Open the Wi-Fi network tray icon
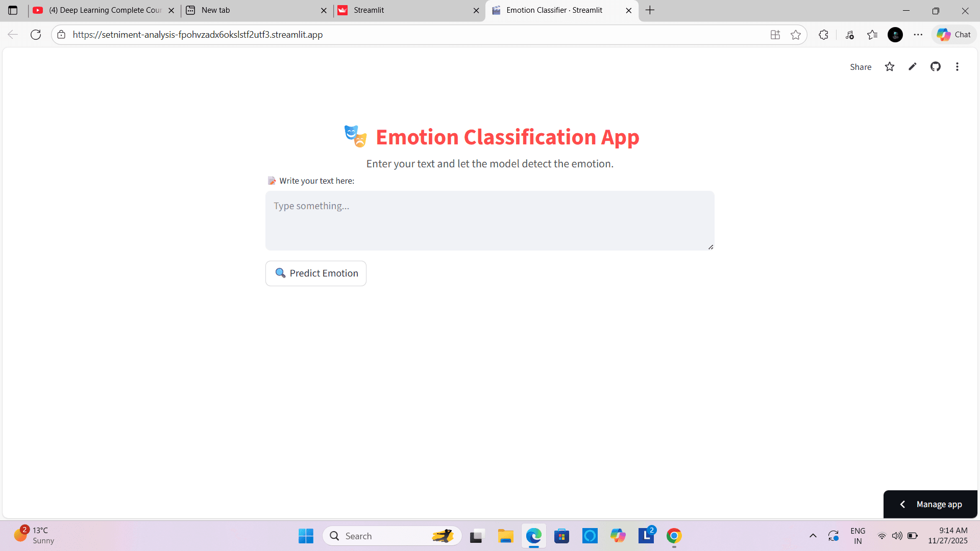 (882, 536)
